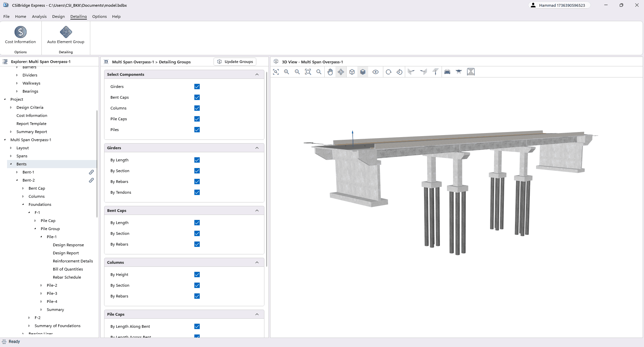Click the drone fly-over view icon
644x347 pixels.
point(459,72)
